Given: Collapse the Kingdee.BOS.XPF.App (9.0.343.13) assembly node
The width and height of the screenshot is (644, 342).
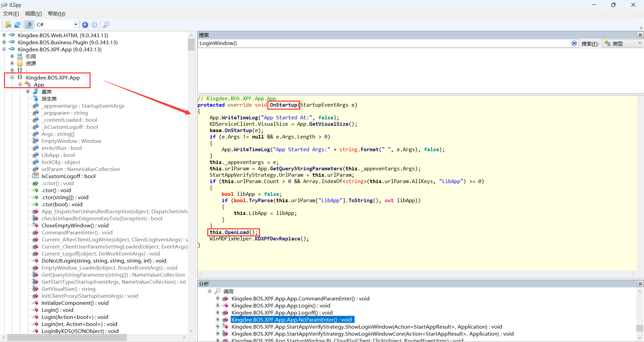Looking at the screenshot, I should [4, 49].
